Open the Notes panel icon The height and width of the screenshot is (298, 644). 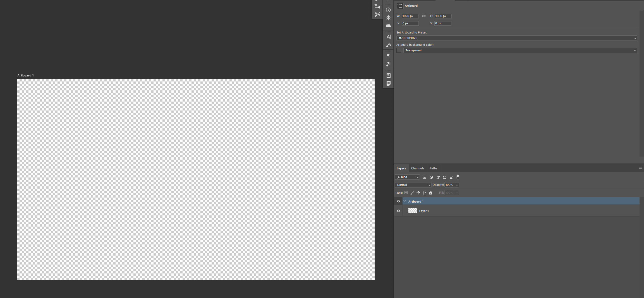pos(388,83)
